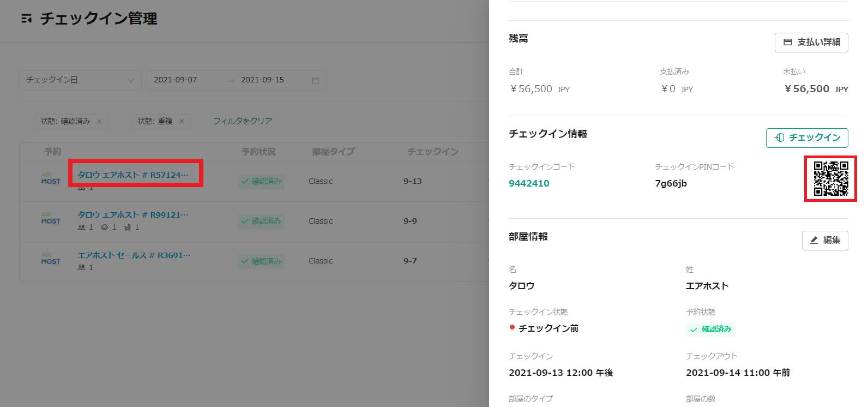868x407 pixels.
Task: Click the 確認済み status badge in the 9-13 row
Action: 261,181
